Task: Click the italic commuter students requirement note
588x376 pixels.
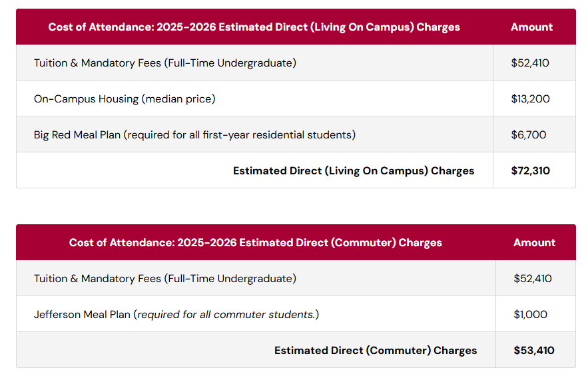Action: [227, 315]
